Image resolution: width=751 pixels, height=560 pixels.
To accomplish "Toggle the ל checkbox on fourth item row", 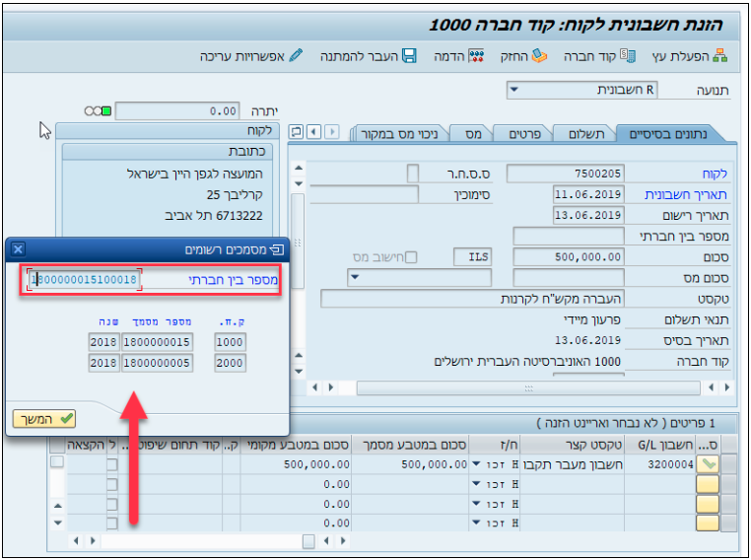I will coord(111,524).
